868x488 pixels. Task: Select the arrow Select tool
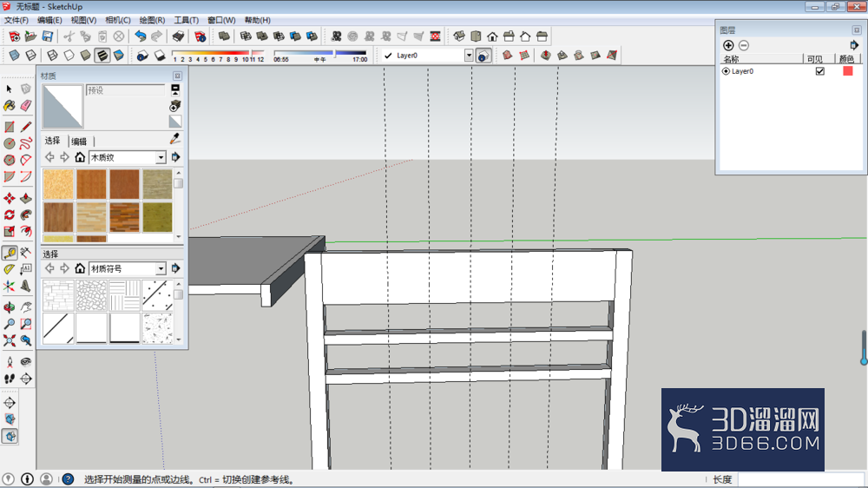coord(10,89)
